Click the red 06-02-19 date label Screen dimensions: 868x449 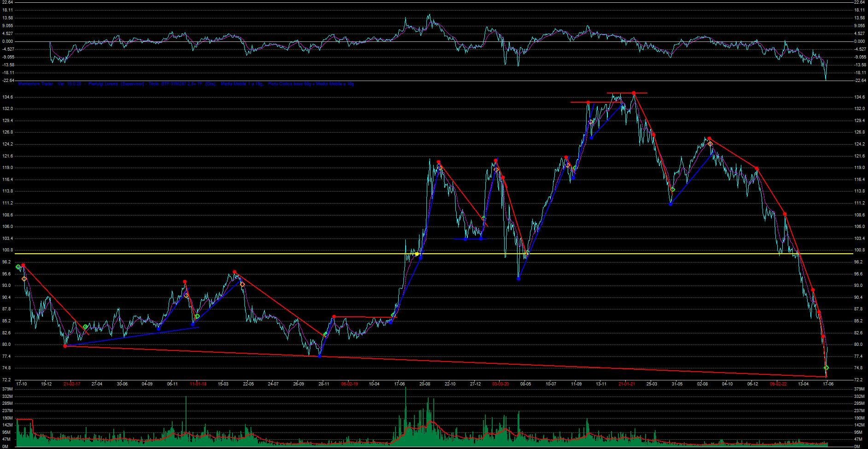(349, 384)
